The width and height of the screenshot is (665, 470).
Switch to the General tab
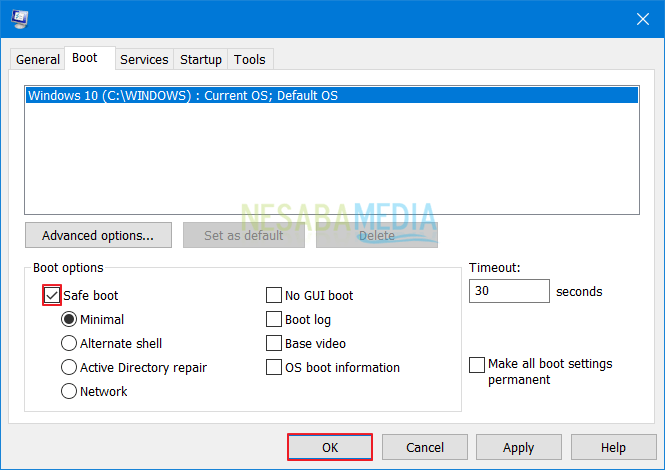pos(37,59)
